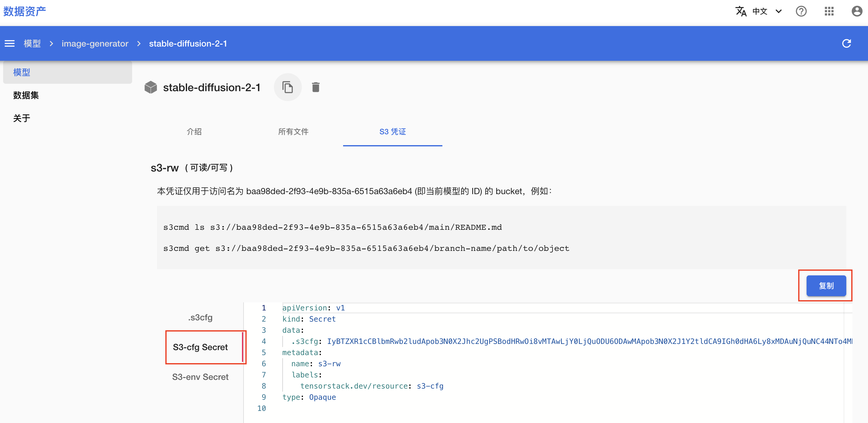Click the labels: code line
Image resolution: width=868 pixels, height=423 pixels.
(306, 375)
